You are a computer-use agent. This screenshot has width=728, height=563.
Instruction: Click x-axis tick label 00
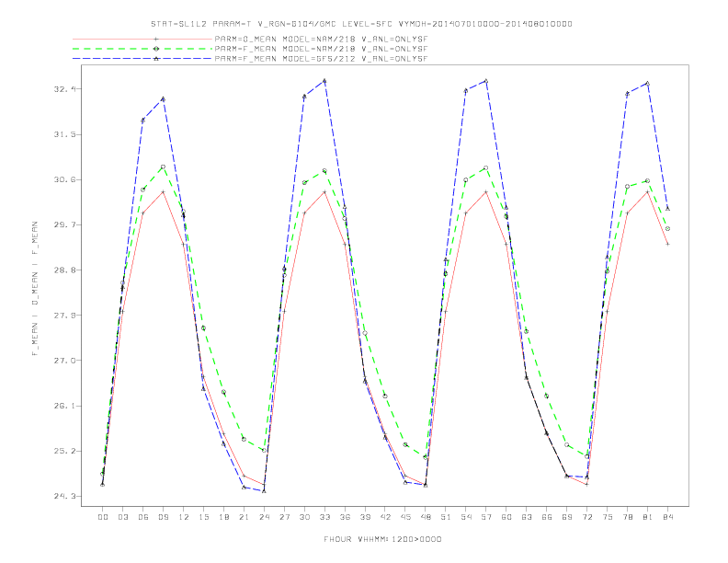click(x=103, y=517)
